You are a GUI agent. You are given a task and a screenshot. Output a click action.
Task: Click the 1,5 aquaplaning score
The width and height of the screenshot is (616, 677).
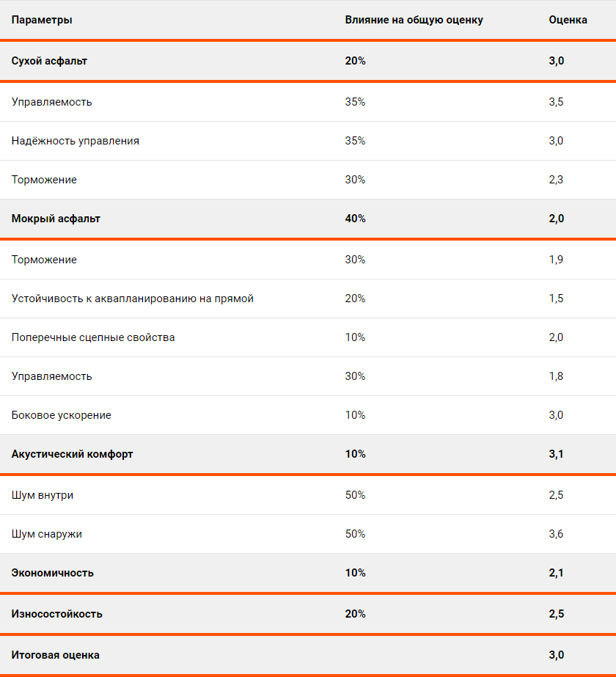[556, 299]
